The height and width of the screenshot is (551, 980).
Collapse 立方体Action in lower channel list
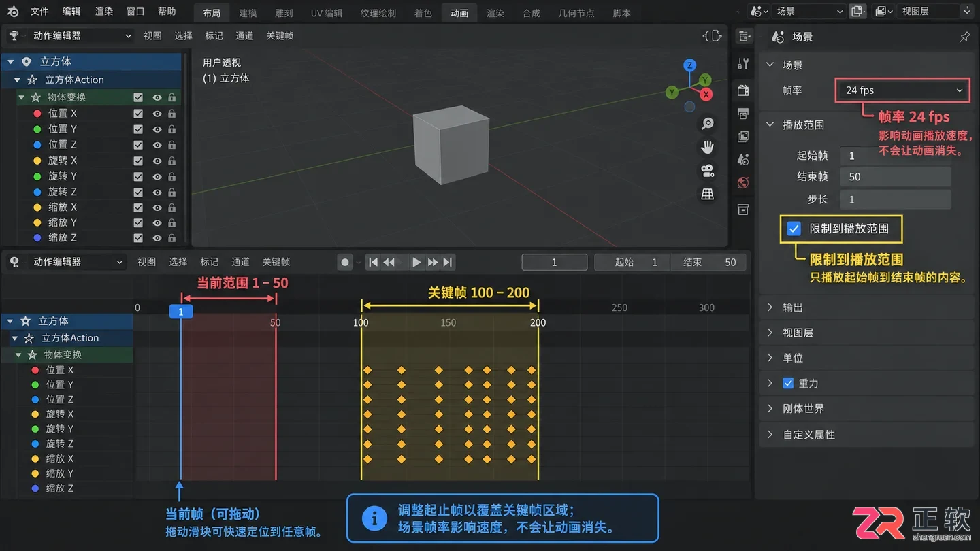(14, 338)
